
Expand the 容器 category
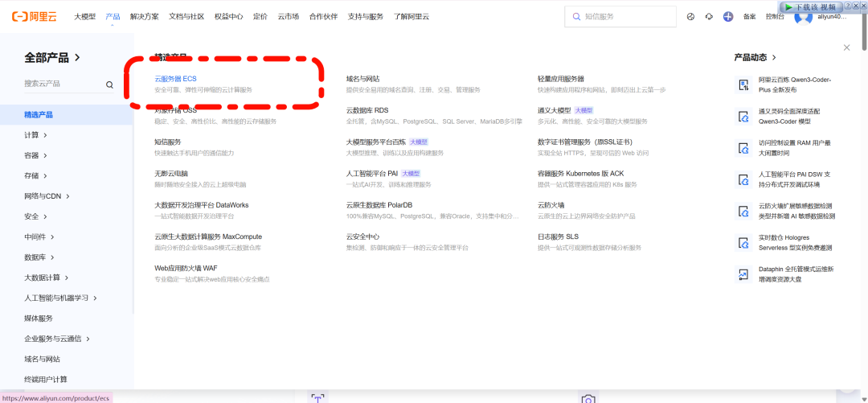35,155
